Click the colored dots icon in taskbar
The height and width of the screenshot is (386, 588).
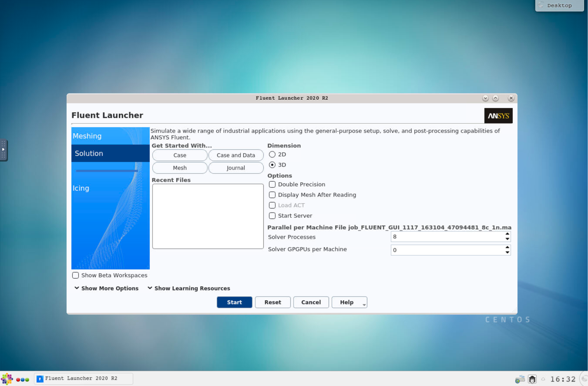(x=23, y=379)
